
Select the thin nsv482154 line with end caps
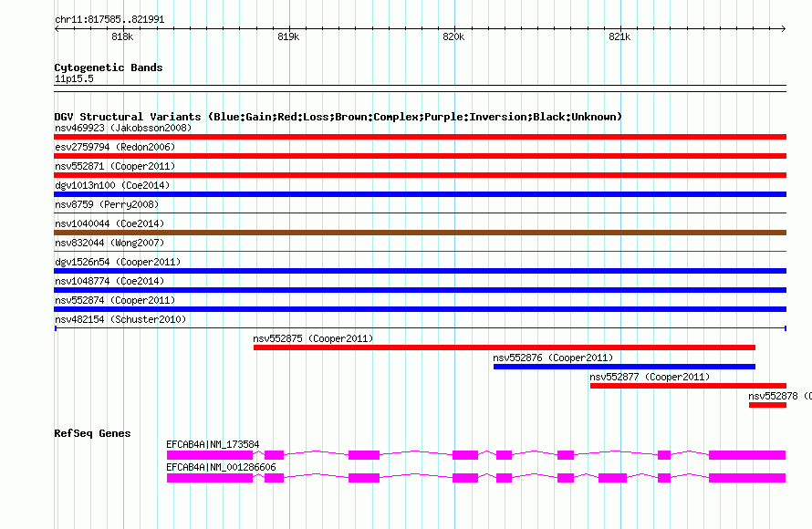[x=420, y=328]
